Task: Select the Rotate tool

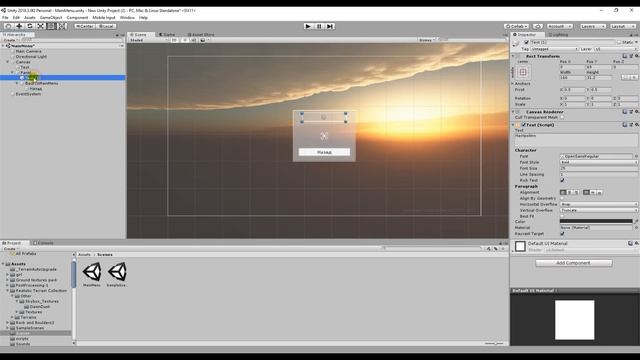Action: click(x=29, y=26)
